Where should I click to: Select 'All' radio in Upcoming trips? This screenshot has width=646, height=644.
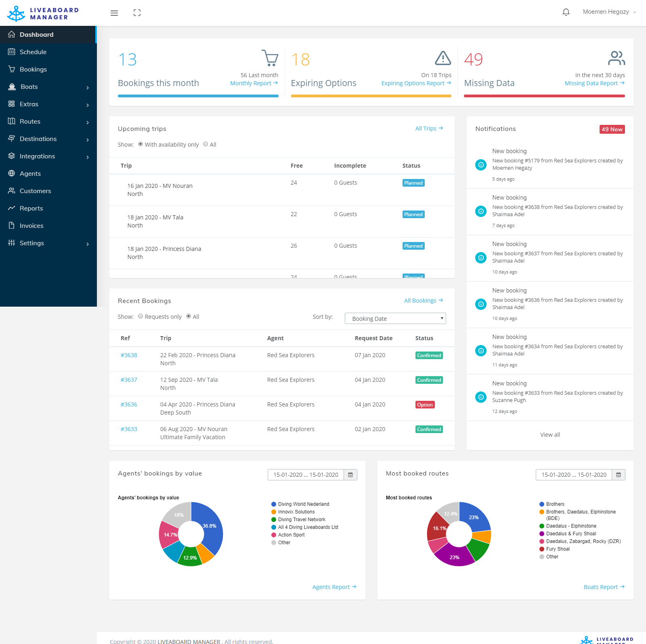click(x=206, y=144)
